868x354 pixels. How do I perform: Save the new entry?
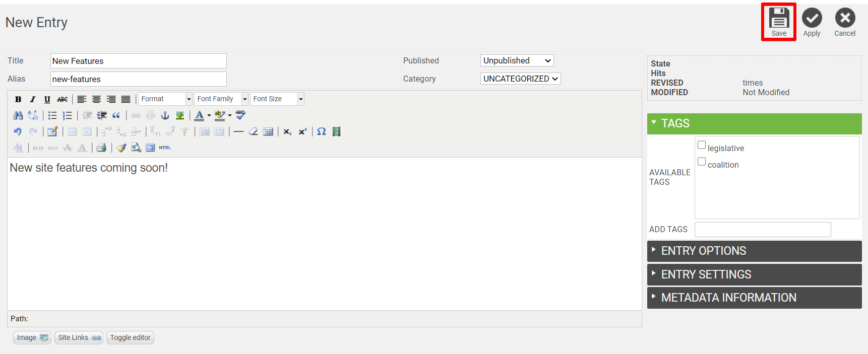pos(779,22)
